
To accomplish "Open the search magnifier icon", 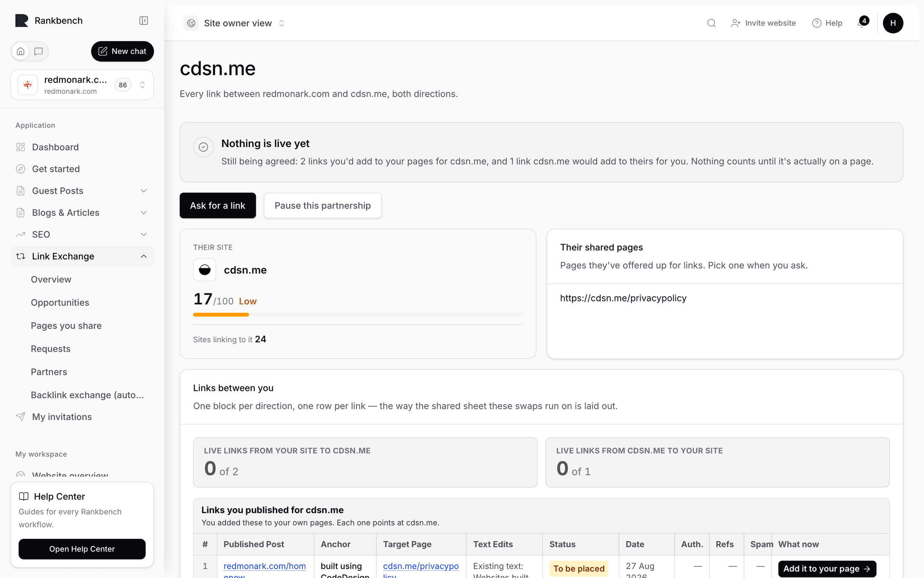I will point(711,23).
